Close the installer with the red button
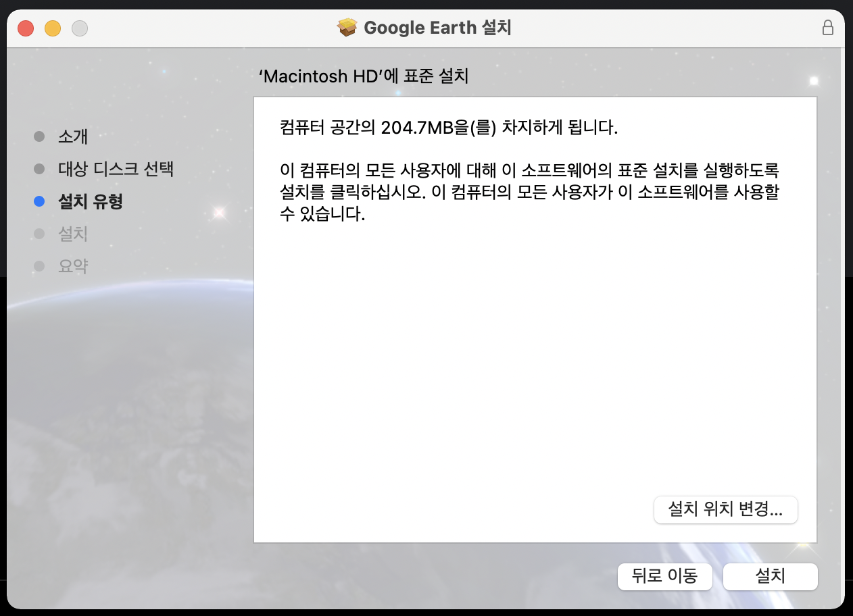Image resolution: width=853 pixels, height=616 pixels. [x=26, y=28]
